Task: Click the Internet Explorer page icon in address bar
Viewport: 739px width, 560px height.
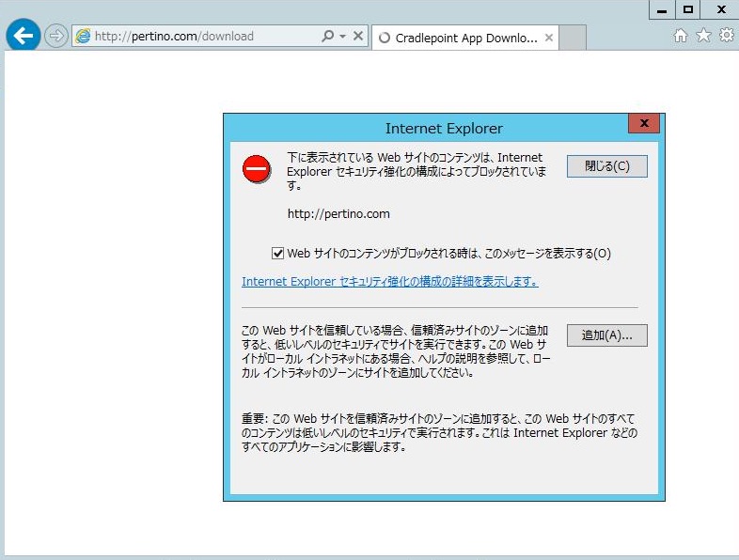Action: (83, 37)
